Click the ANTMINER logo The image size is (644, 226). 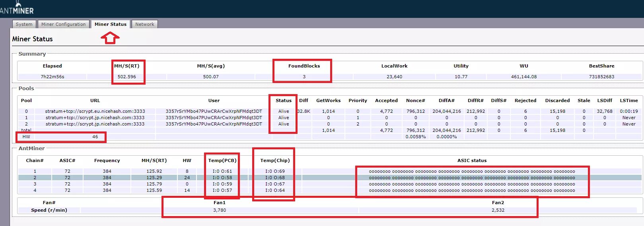click(x=17, y=8)
